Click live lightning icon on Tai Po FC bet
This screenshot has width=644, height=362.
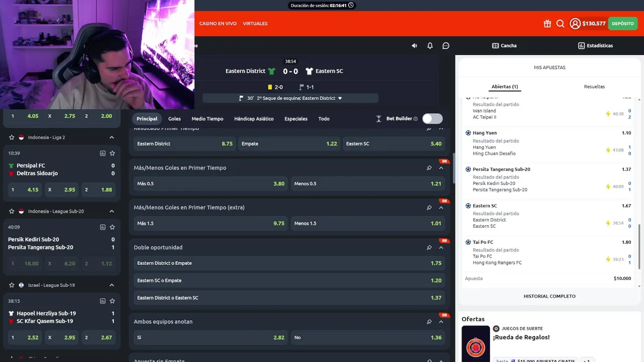click(x=608, y=259)
